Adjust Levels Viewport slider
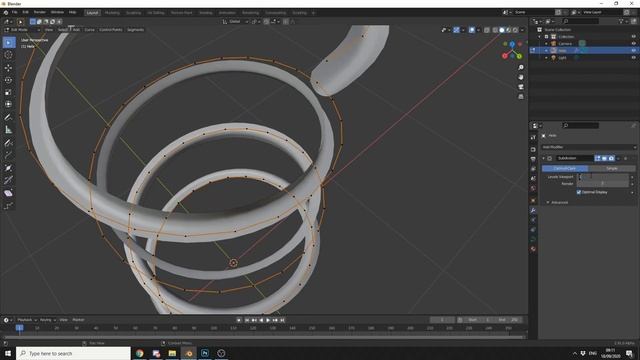 coord(603,177)
